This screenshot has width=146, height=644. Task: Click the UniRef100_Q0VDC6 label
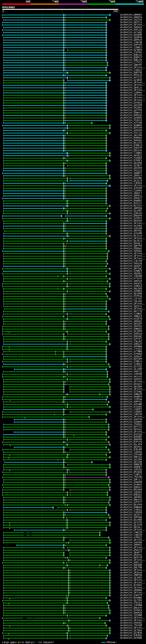click(131, 103)
